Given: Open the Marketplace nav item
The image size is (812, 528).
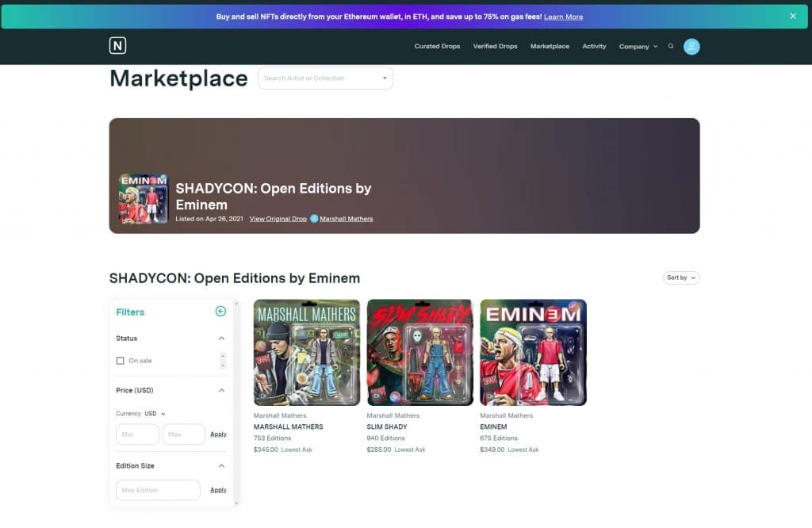Looking at the screenshot, I should pos(550,46).
